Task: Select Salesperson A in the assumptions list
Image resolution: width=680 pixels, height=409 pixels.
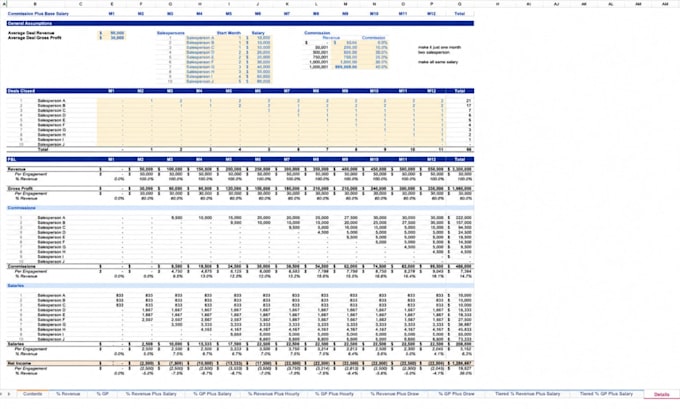Action: [200, 38]
